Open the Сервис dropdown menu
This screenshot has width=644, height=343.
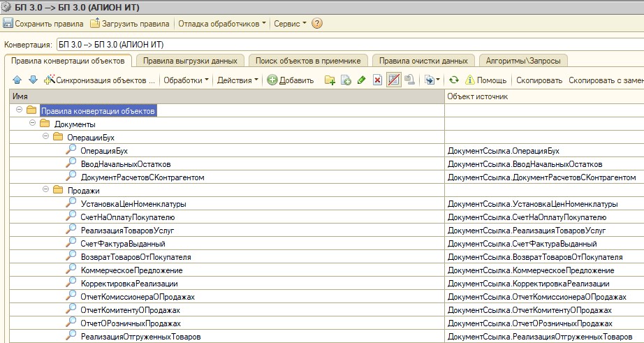coord(290,24)
